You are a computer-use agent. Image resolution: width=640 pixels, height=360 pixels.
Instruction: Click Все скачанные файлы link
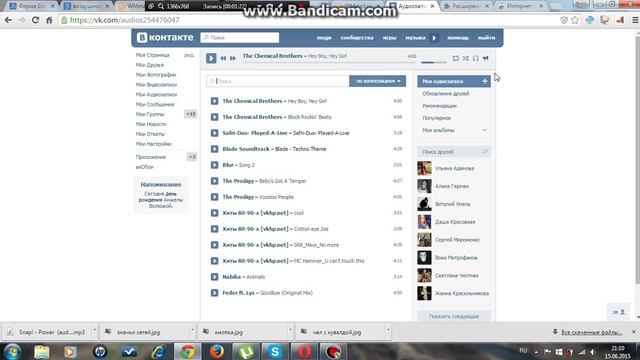pos(591,332)
